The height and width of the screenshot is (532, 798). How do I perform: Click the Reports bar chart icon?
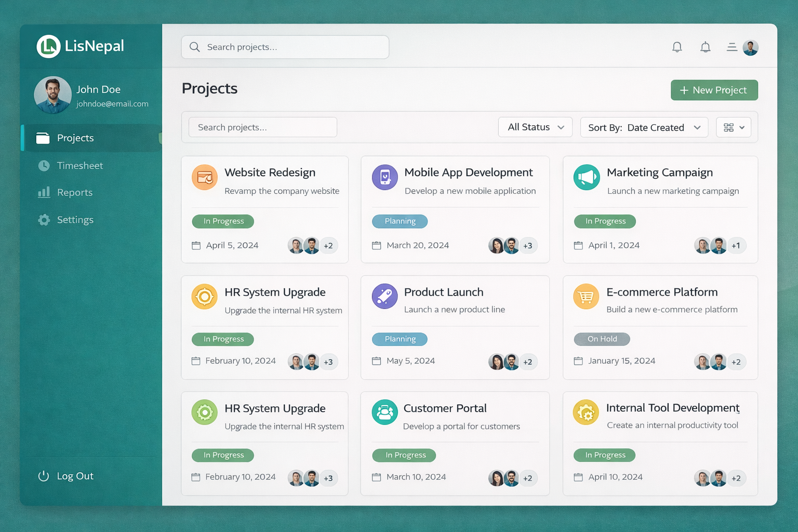[44, 192]
